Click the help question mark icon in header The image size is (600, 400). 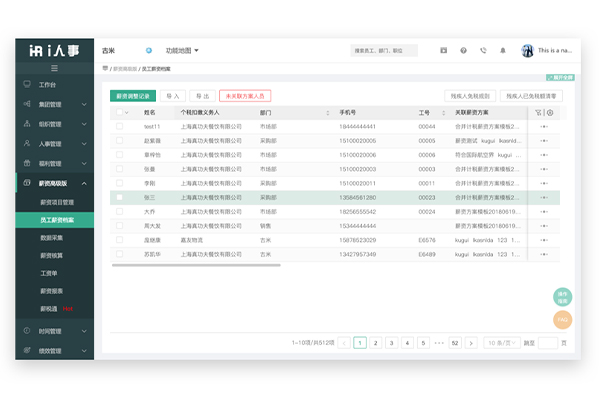pos(463,50)
